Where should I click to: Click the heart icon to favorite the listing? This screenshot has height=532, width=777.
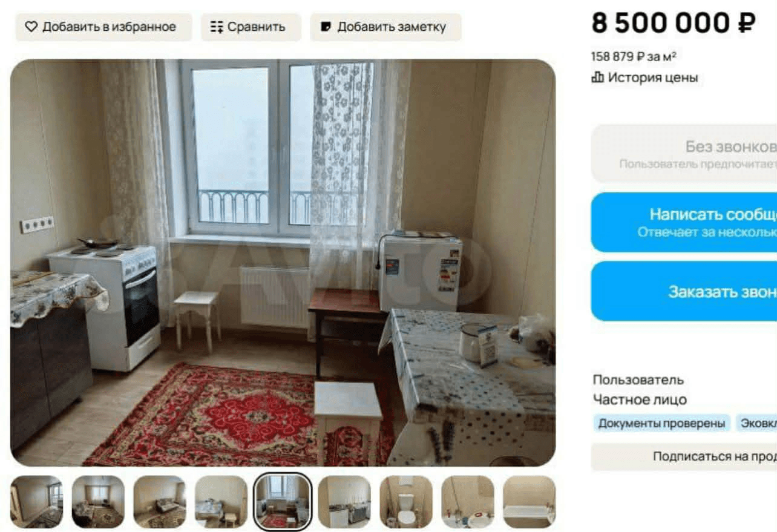tap(31, 27)
